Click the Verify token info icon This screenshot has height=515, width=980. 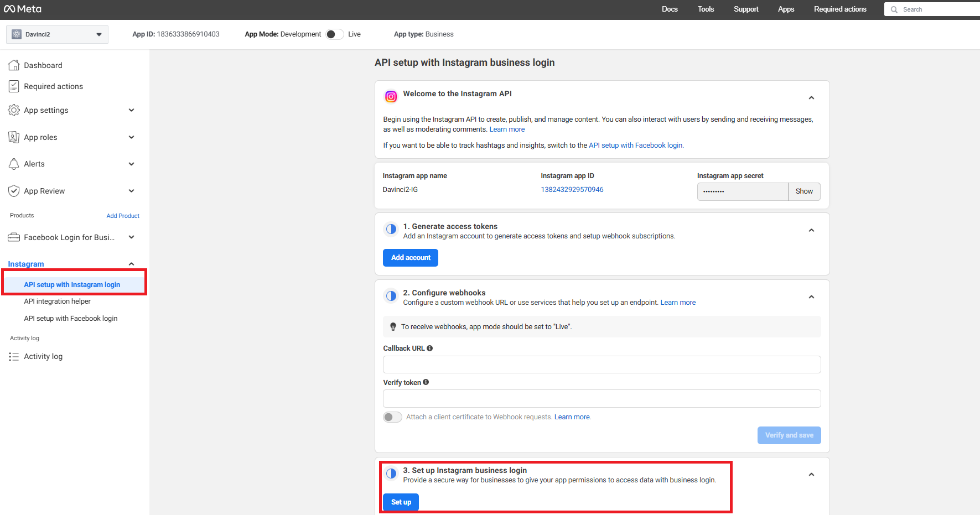coord(426,382)
